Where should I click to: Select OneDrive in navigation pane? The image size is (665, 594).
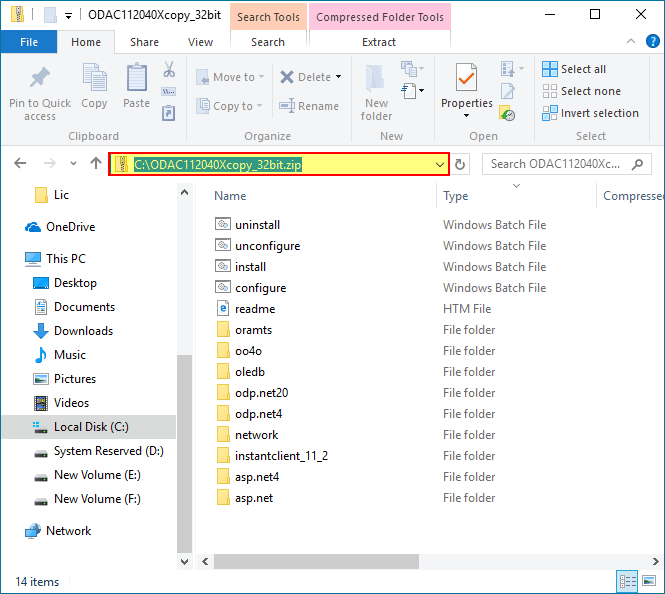coord(60,227)
